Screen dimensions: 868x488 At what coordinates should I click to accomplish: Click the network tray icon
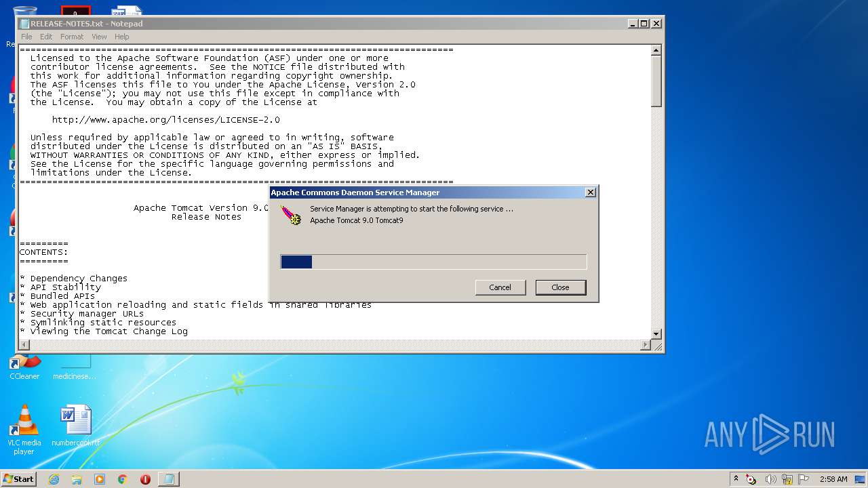(x=787, y=479)
